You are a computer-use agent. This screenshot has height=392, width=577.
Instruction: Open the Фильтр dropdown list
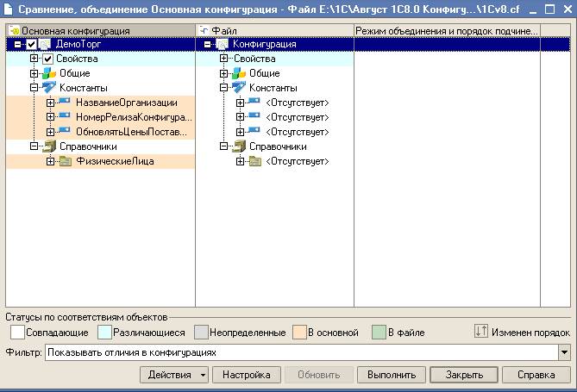[x=564, y=352]
